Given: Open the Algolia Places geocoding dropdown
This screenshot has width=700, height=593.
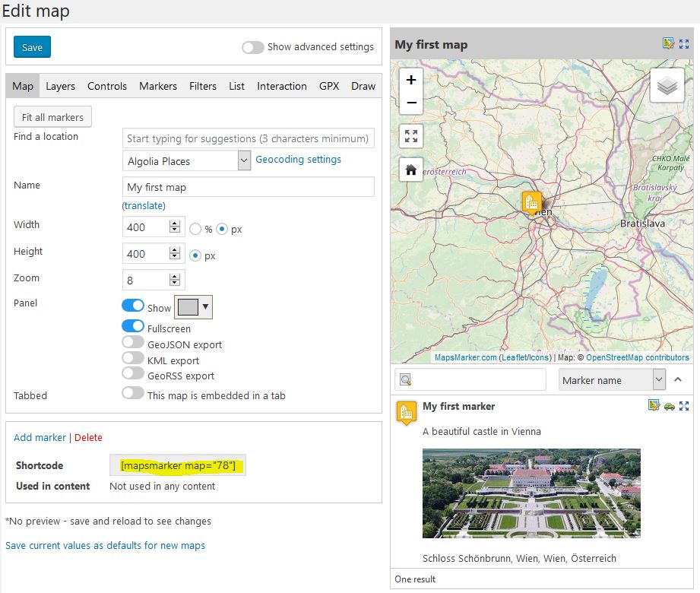Looking at the screenshot, I should click(x=187, y=160).
